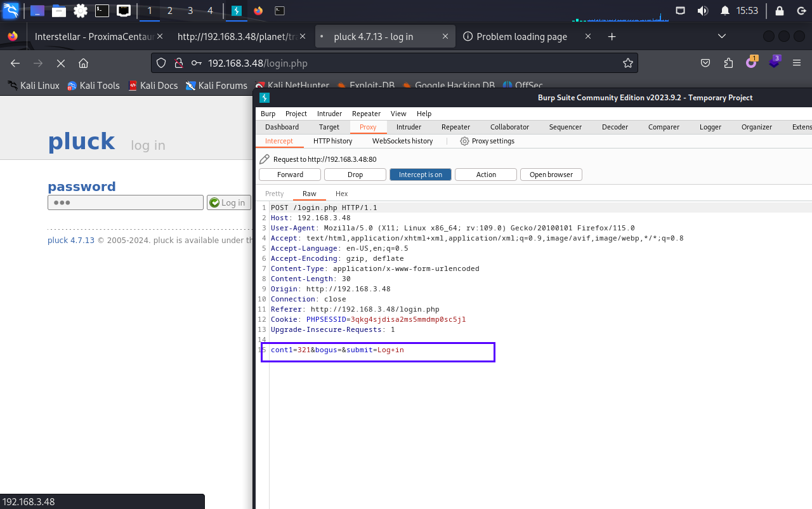
Task: Toggle the Intercept is on button
Action: (421, 175)
